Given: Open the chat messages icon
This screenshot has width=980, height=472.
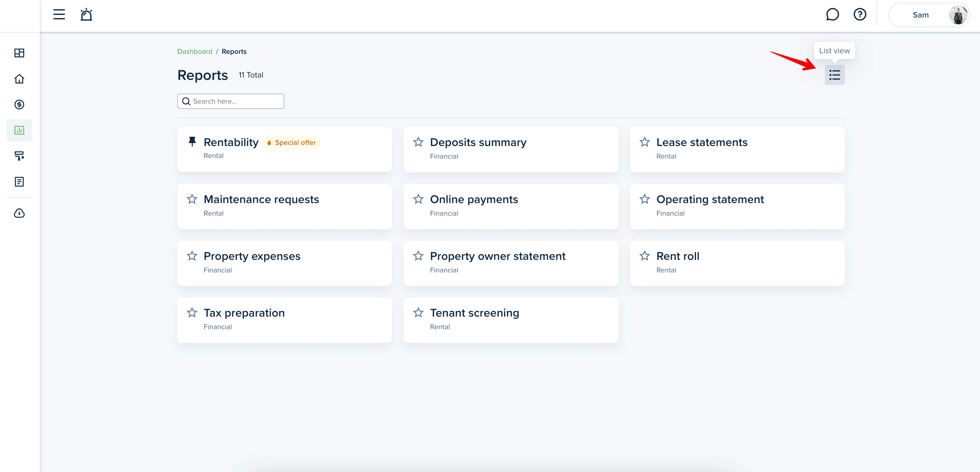Looking at the screenshot, I should click(x=832, y=14).
